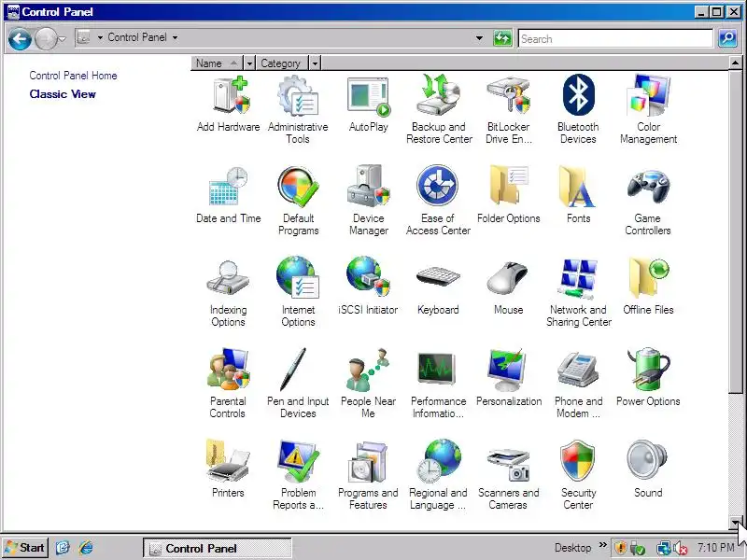Viewport: 747px width, 560px height.
Task: Open Indexing Options
Action: pos(228,292)
